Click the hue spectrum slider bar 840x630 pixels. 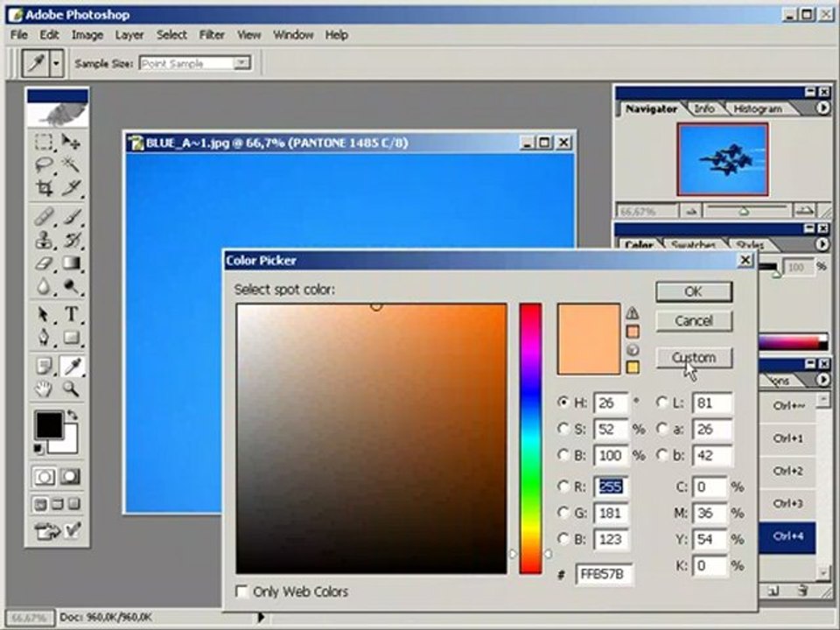[530, 438]
